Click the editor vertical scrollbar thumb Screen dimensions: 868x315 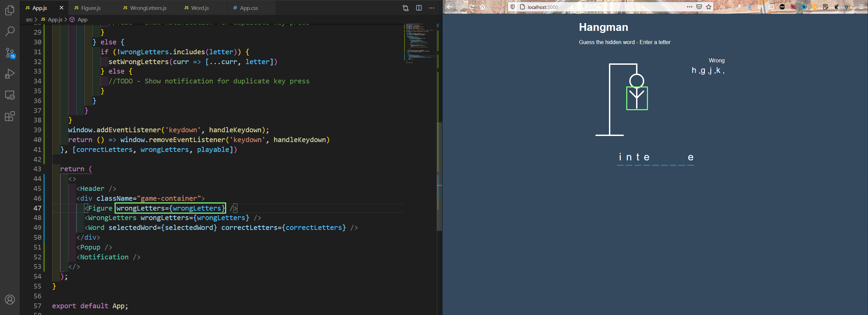(x=439, y=176)
